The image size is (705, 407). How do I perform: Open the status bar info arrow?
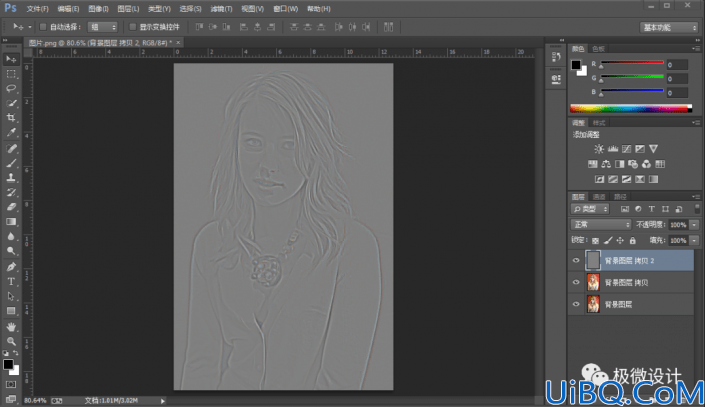163,401
